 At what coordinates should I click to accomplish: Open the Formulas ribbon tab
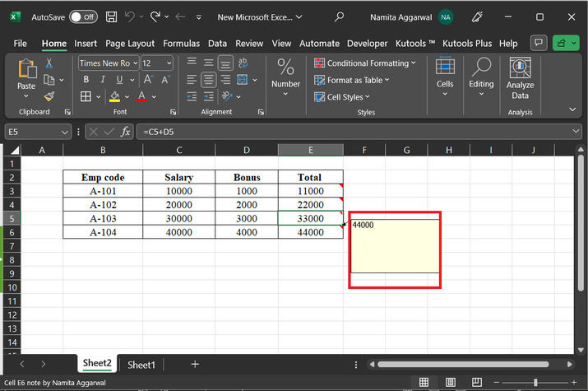pyautogui.click(x=181, y=43)
